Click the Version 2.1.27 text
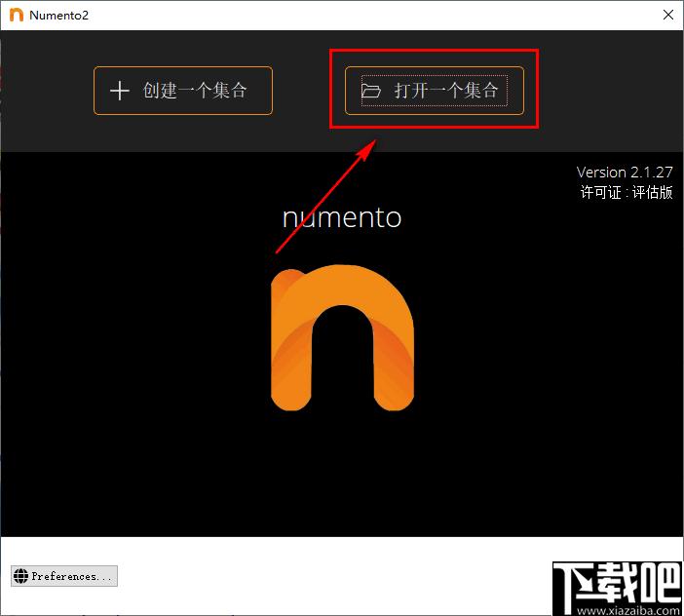Screen dimensions: 684x616 click(x=625, y=172)
